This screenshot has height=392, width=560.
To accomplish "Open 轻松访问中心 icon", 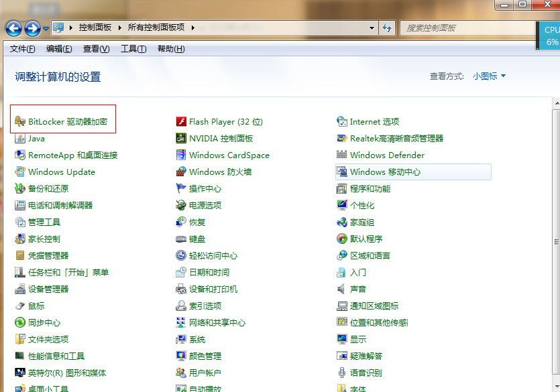I will (181, 256).
